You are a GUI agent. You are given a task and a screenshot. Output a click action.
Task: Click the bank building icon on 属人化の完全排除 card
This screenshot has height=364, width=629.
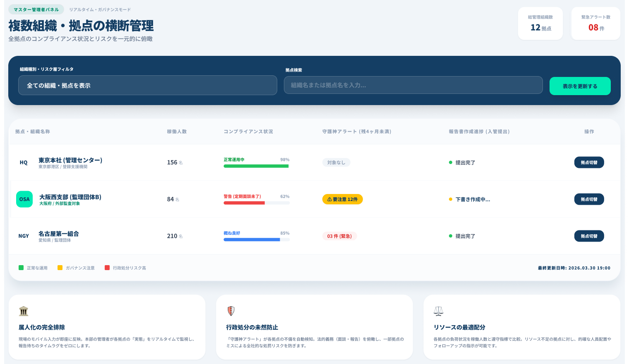pos(24,311)
